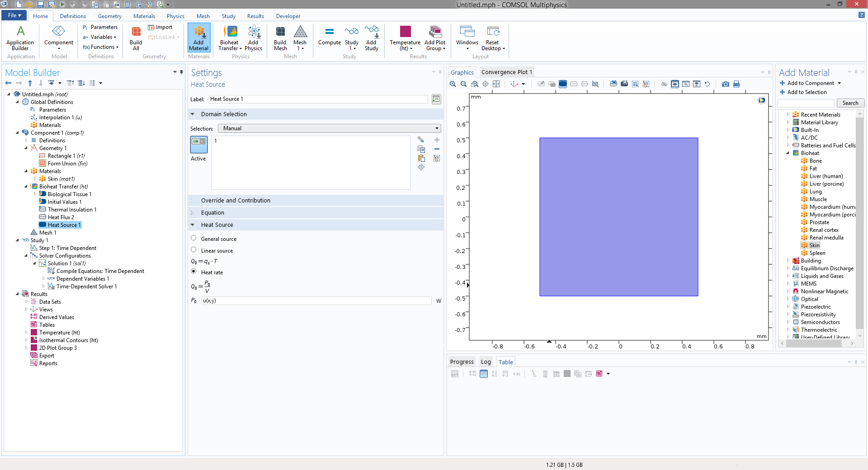Click the material Search button
Viewport: 868px width, 470px height.
coord(850,103)
